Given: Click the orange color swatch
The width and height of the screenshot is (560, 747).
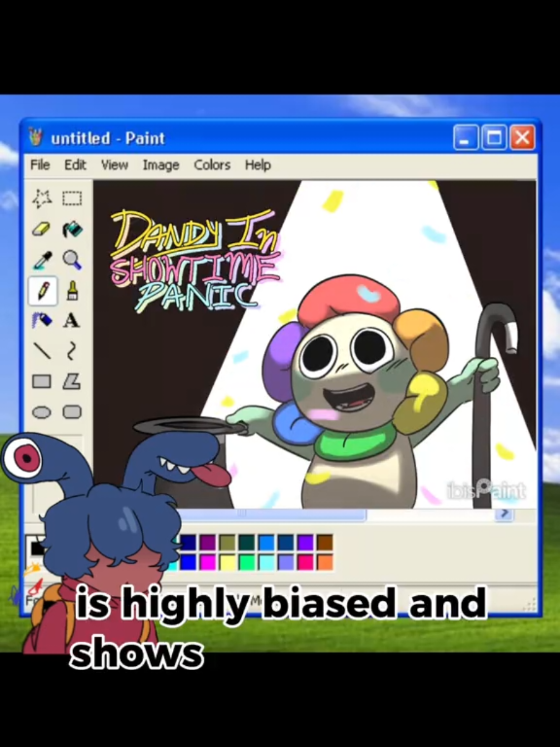Looking at the screenshot, I should pos(325,562).
